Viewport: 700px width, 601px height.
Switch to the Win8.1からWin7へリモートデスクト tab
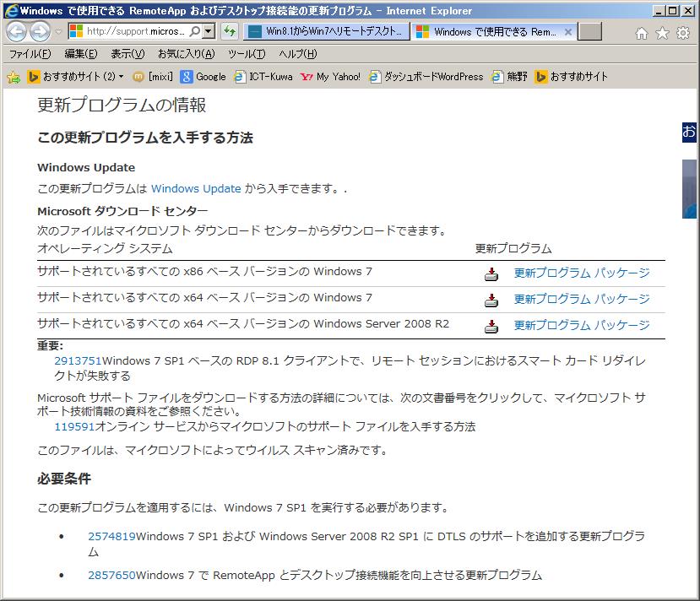pyautogui.click(x=327, y=31)
